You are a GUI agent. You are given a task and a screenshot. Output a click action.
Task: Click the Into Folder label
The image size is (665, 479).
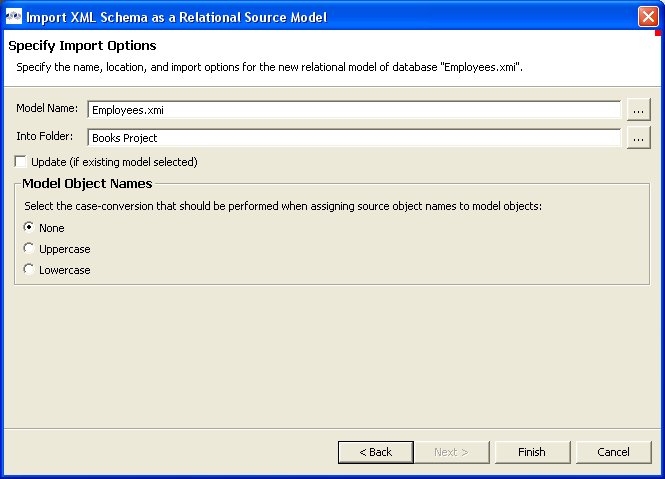(x=45, y=136)
